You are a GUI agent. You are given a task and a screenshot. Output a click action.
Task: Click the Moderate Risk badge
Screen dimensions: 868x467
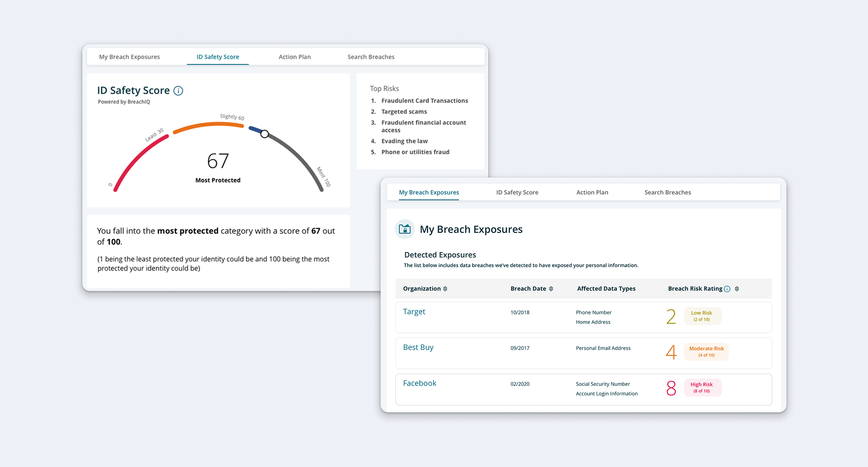click(707, 352)
